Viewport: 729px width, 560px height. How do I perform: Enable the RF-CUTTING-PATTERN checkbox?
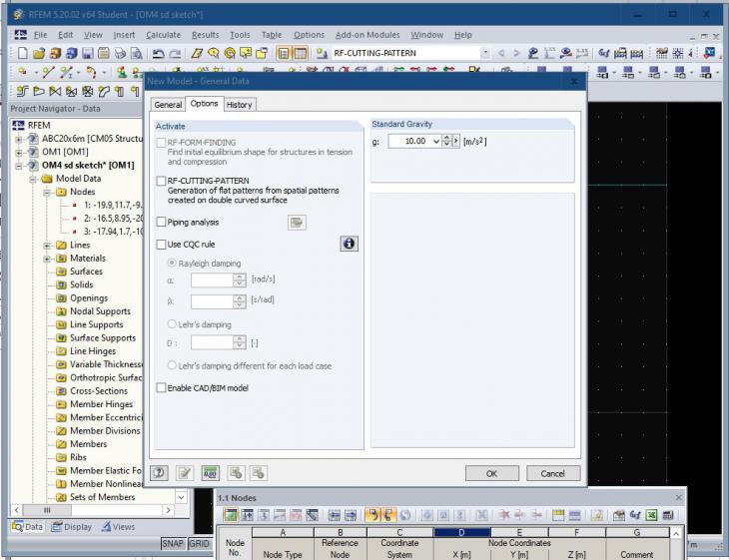[161, 181]
